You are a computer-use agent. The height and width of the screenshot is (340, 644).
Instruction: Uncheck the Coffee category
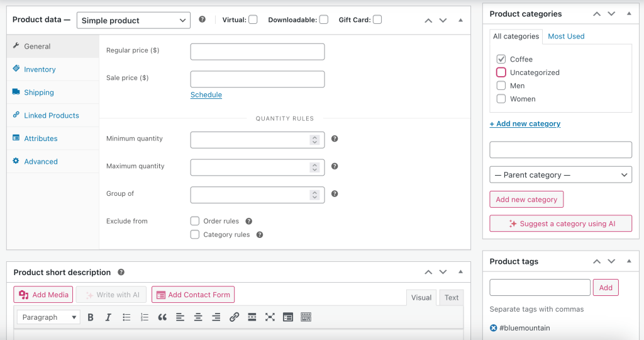click(501, 59)
